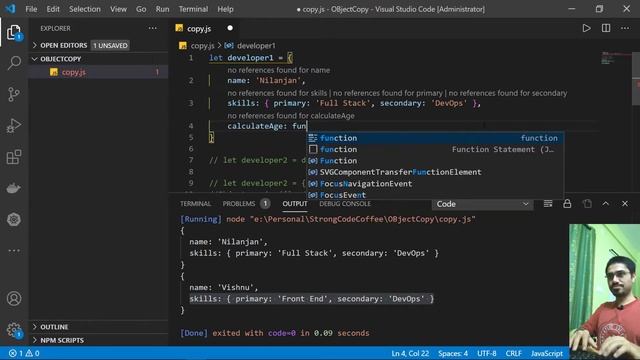Change indentation via 'Spaces: 4'
640x360 pixels.
453,353
